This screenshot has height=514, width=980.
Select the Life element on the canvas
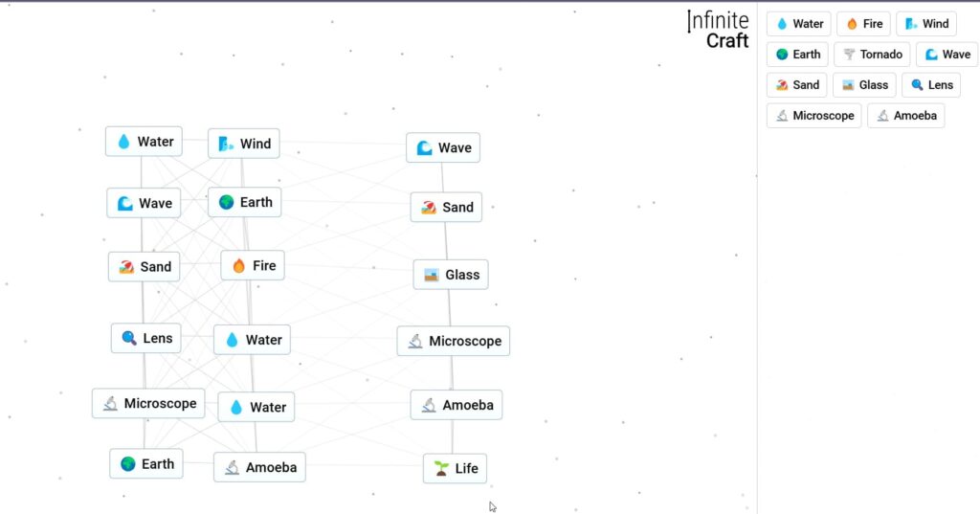[x=455, y=469]
